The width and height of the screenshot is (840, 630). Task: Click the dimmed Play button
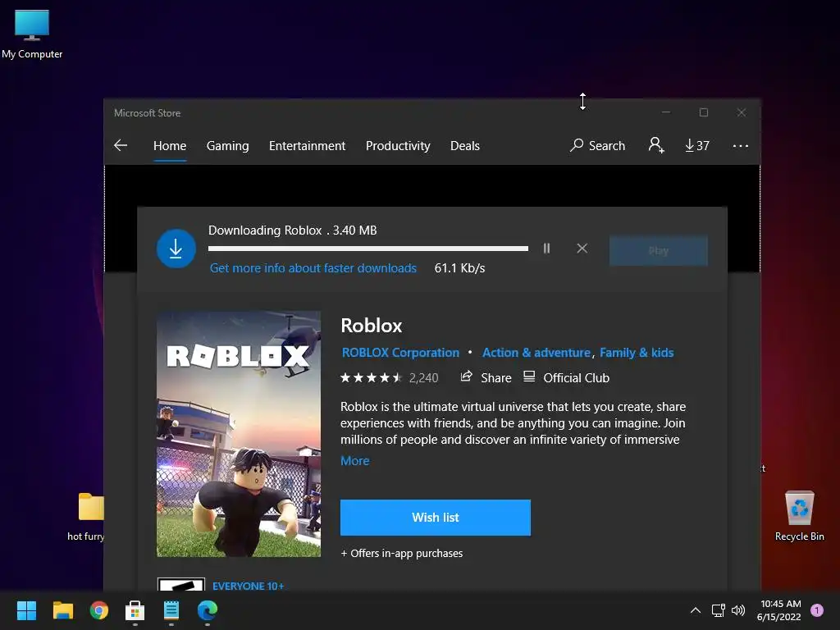click(x=659, y=250)
